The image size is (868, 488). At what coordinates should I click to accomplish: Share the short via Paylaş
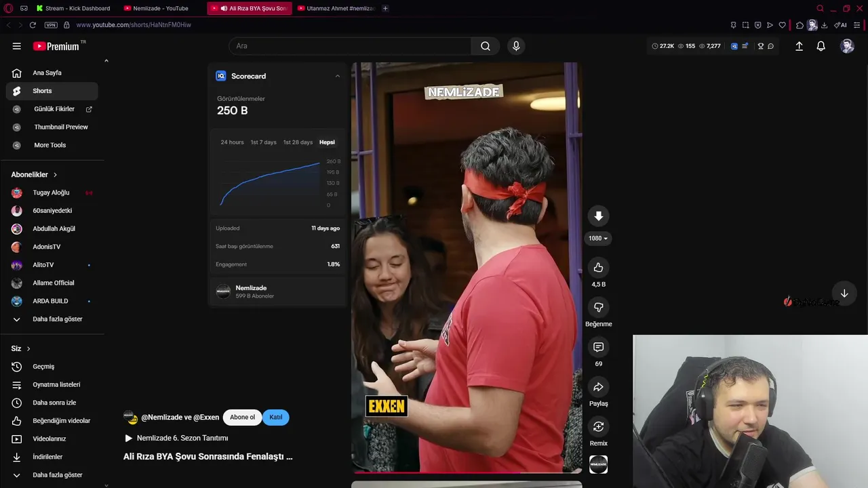598,387
